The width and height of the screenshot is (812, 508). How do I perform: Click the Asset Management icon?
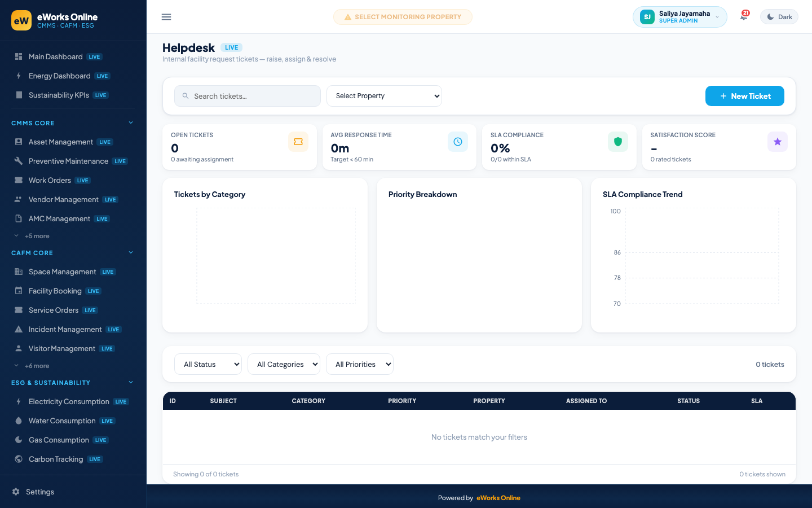(x=19, y=142)
